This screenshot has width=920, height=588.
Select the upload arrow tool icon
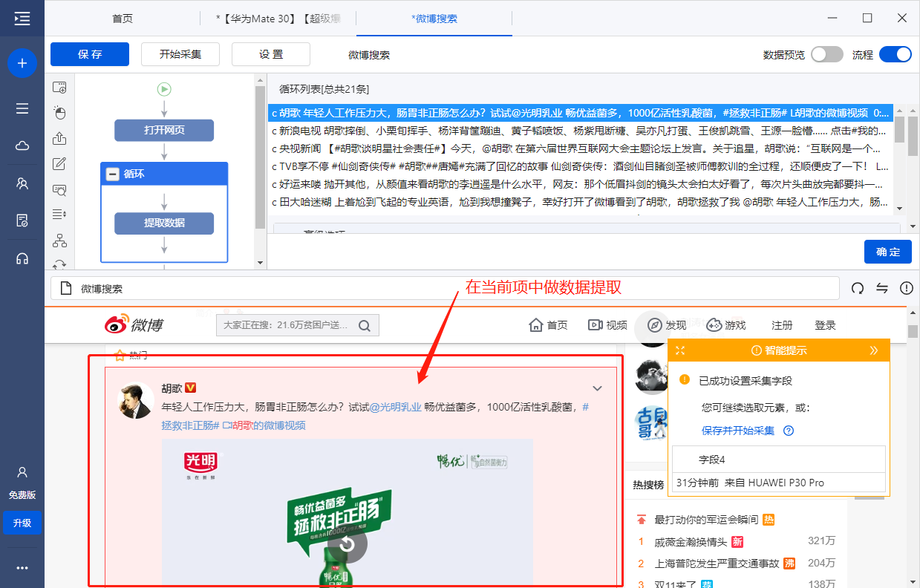(x=60, y=138)
